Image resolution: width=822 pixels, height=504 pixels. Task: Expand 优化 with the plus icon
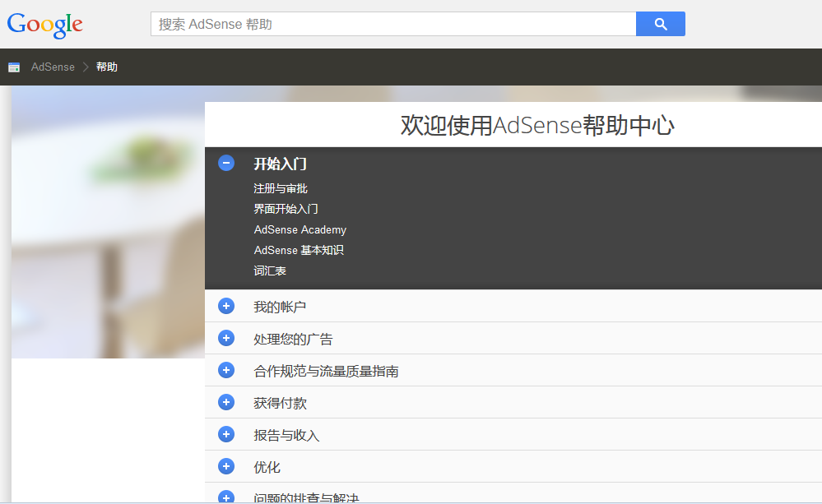226,465
